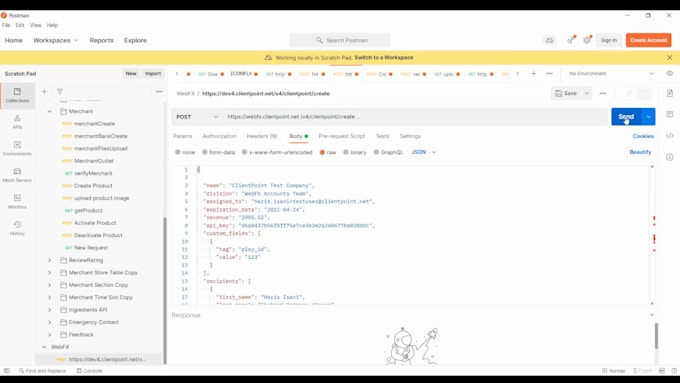This screenshot has height=383, width=680.
Task: Toggle the sidebar icon in status bar
Action: [x=7, y=371]
